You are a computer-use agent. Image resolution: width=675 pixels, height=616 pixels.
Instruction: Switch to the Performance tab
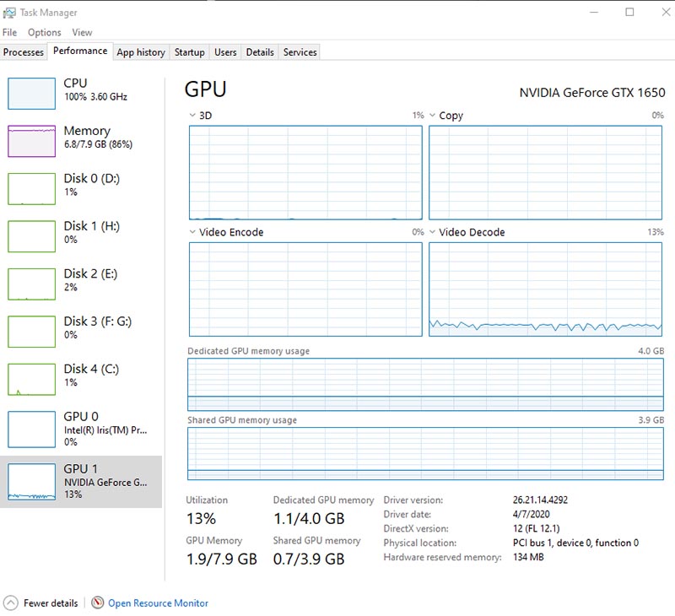80,51
